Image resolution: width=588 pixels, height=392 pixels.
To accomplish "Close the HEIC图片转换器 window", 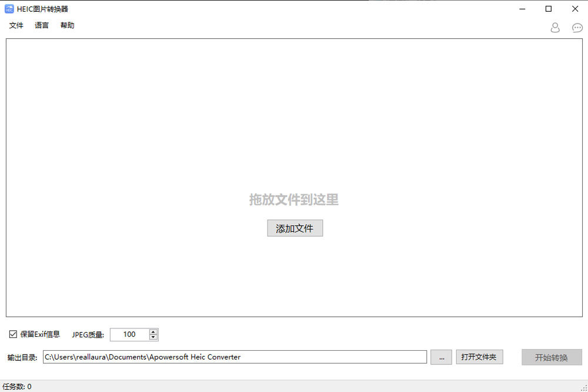I will tap(575, 9).
